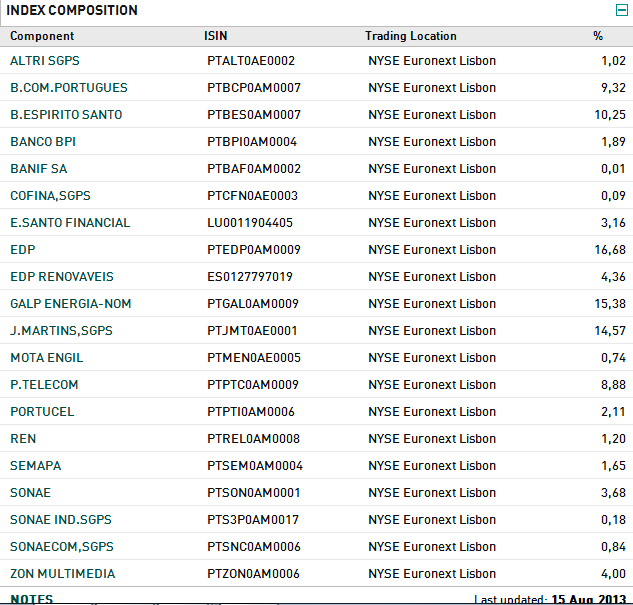633x605 pixels.
Task: Select ISIN PTEDP0AM0009
Action: (254, 250)
